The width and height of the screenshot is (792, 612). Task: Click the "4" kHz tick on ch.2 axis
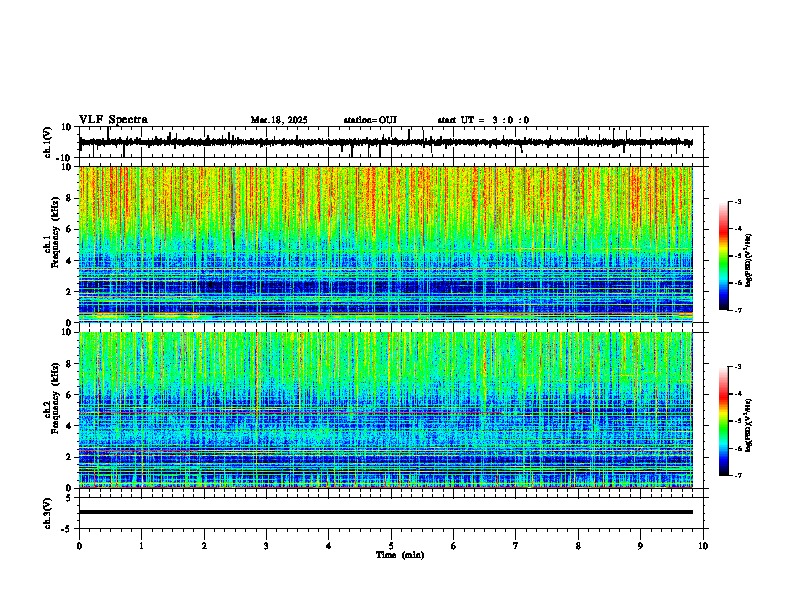point(69,426)
